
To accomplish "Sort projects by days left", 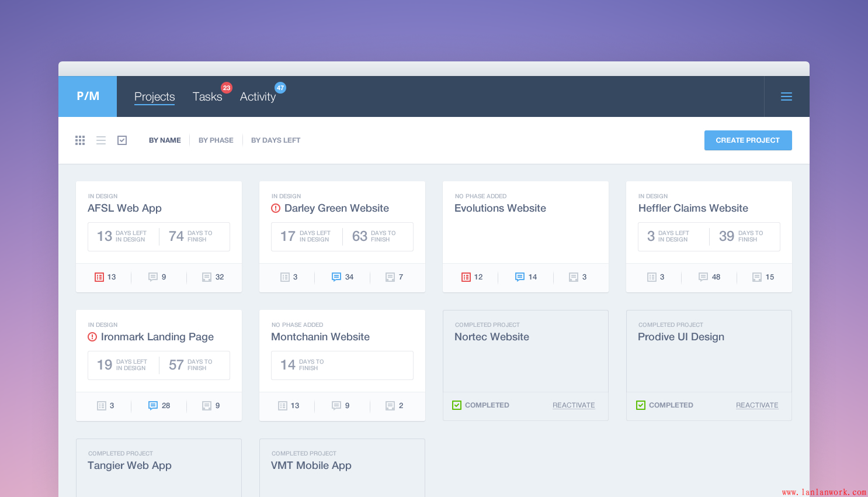I will click(x=276, y=140).
